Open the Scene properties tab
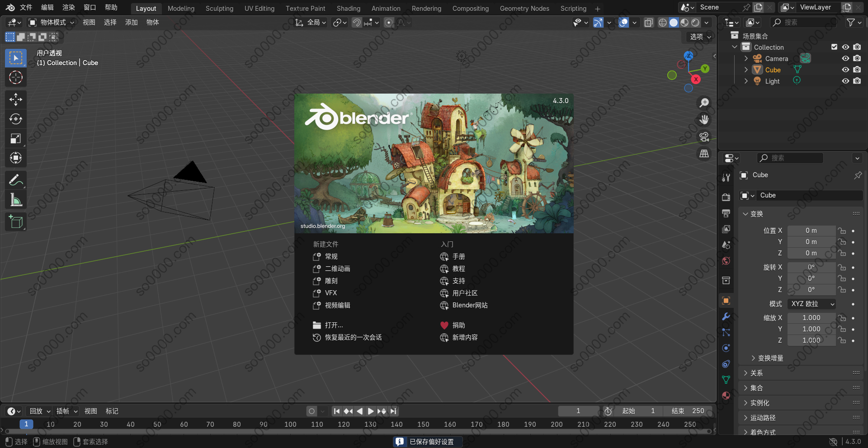 [726, 245]
